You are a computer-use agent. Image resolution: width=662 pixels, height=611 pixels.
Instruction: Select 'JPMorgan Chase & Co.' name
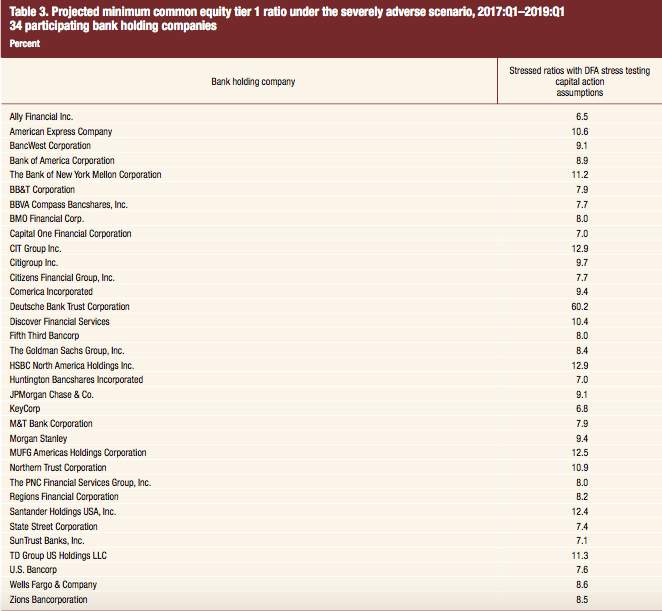(52, 394)
